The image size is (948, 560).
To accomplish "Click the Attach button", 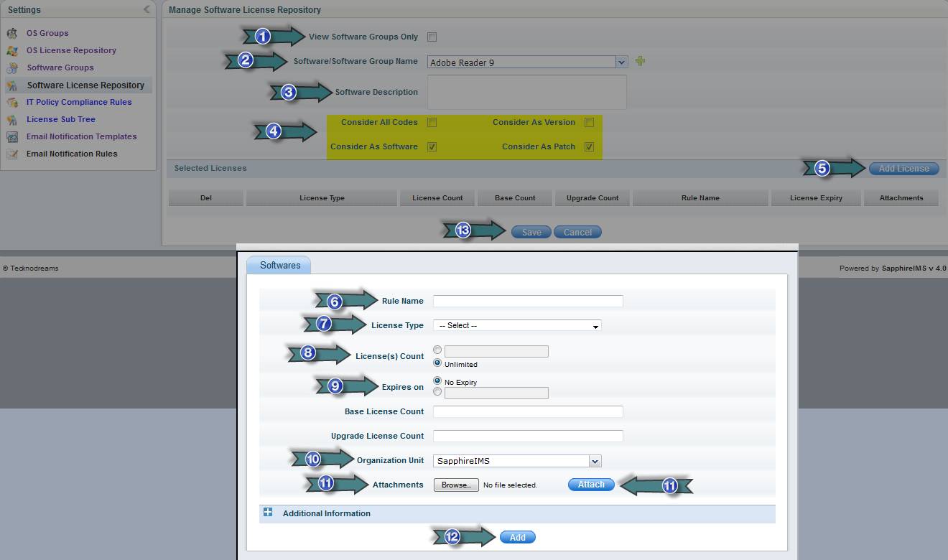I will [591, 485].
